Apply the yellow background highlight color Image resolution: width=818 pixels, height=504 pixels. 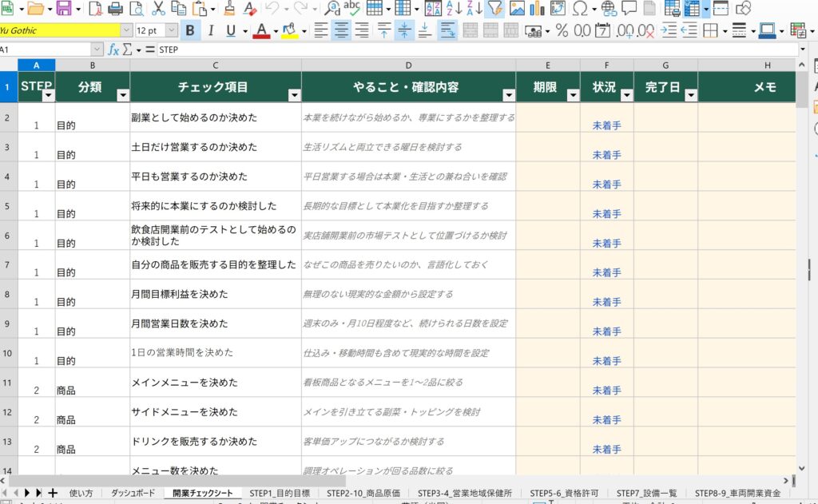tap(289, 31)
